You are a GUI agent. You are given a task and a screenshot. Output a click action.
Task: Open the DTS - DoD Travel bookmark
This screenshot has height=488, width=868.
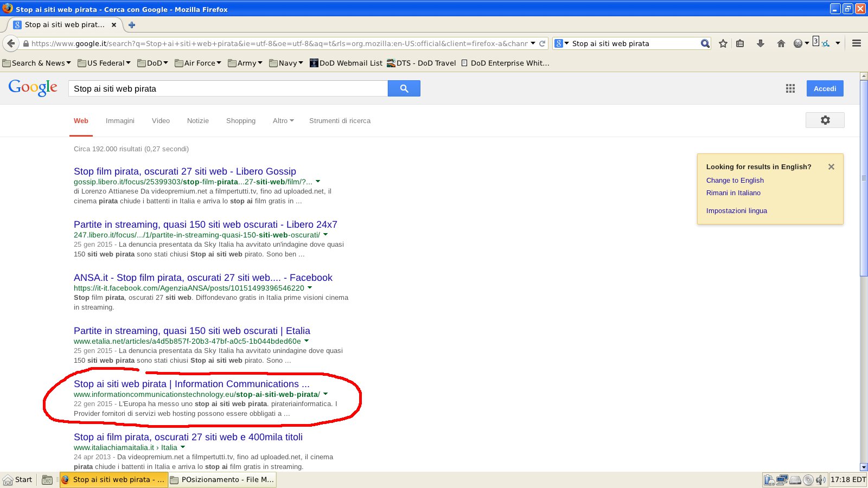(x=422, y=63)
